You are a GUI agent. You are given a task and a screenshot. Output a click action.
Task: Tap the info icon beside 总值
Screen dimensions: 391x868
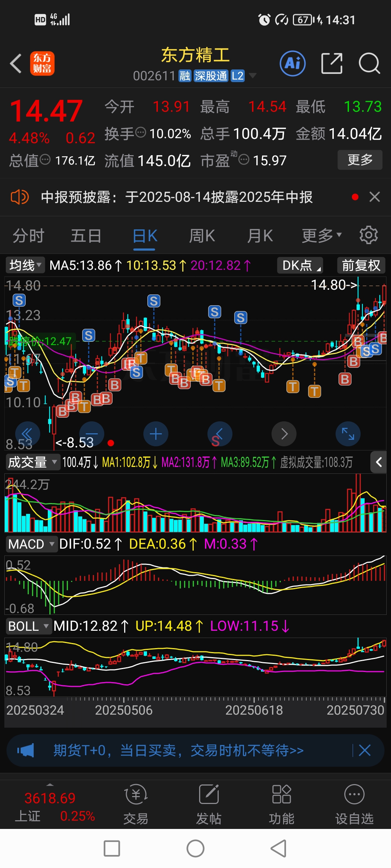point(45,159)
